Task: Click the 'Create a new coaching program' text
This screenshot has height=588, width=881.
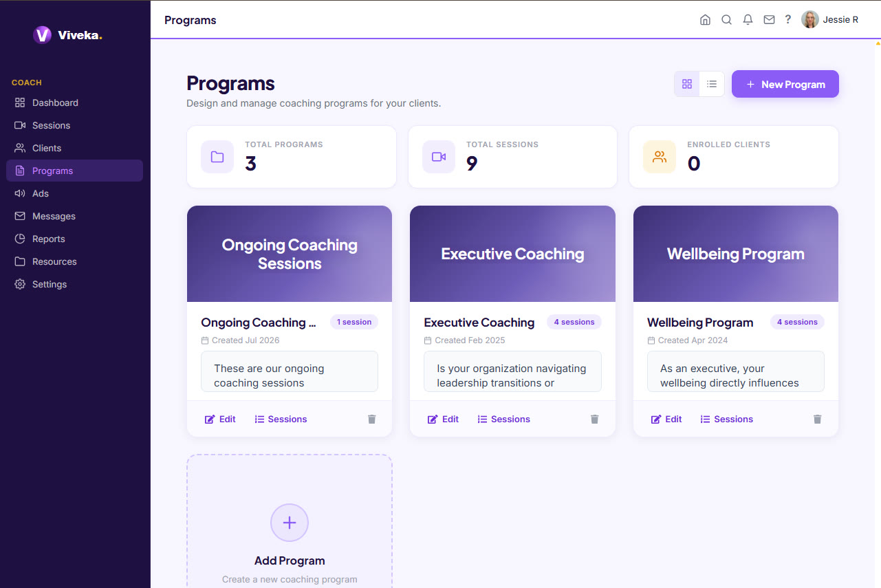Action: coord(290,579)
